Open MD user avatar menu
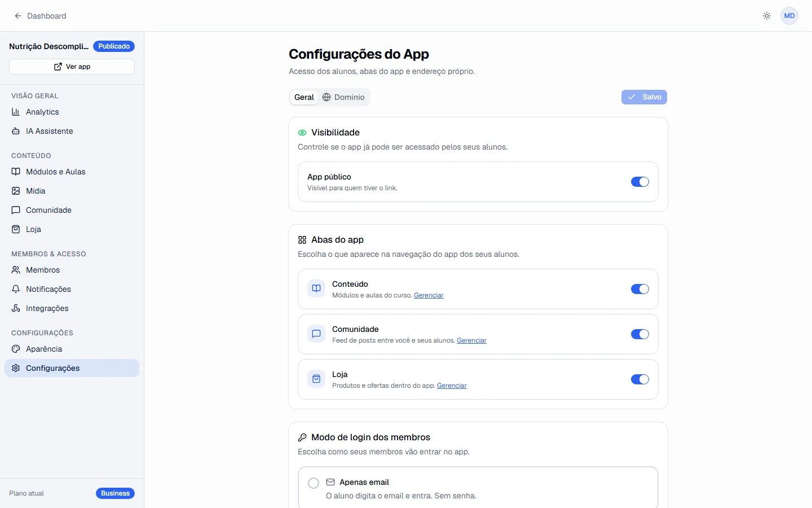Viewport: 812px width, 508px height. pos(789,16)
